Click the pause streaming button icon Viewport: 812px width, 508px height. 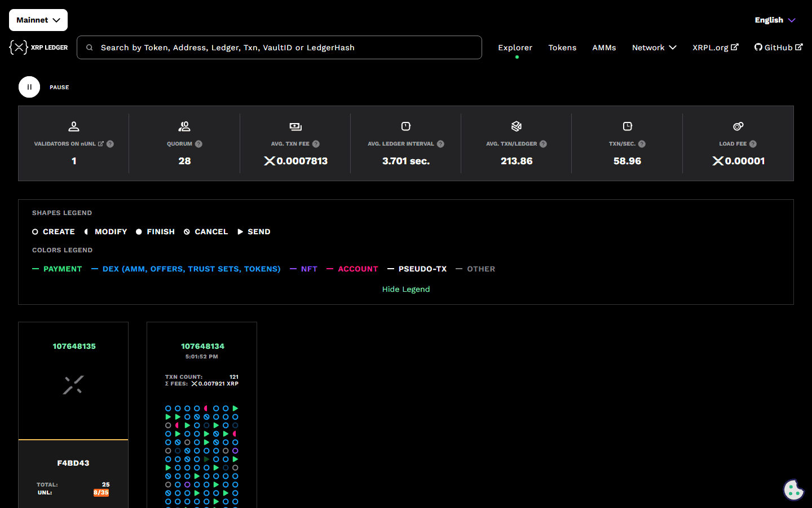29,87
